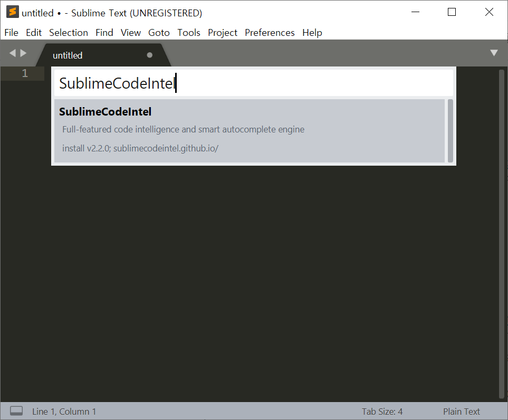This screenshot has width=508, height=420.
Task: Open the tab list dropdown triangle
Action: click(494, 53)
